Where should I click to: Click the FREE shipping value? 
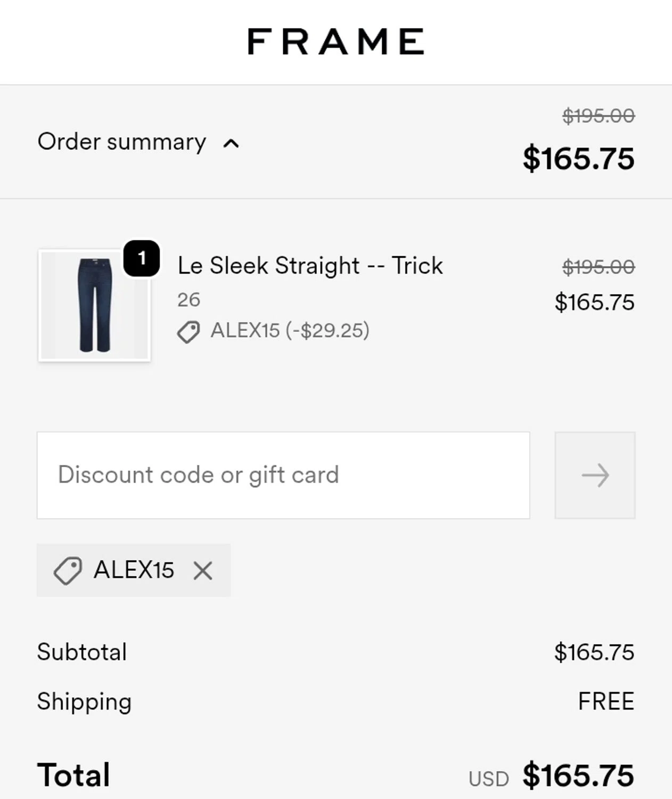pos(606,701)
